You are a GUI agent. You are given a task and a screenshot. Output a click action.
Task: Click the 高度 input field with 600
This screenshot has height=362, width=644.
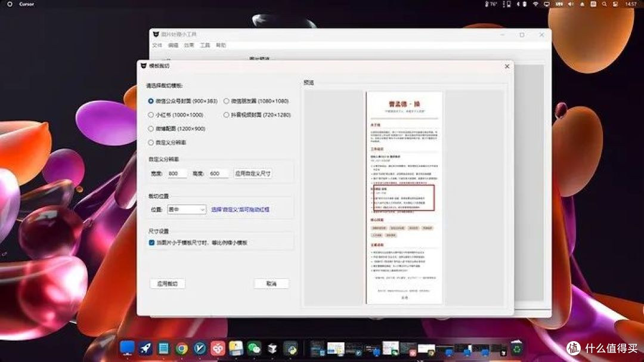(218, 174)
